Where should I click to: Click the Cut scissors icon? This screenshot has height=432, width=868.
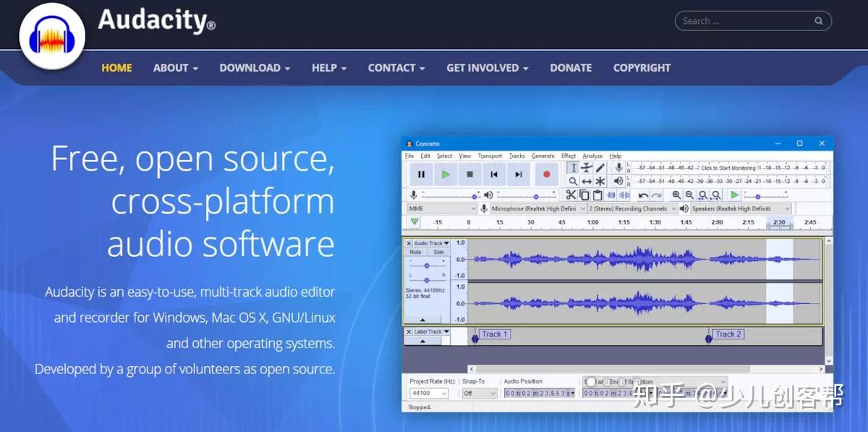(571, 195)
